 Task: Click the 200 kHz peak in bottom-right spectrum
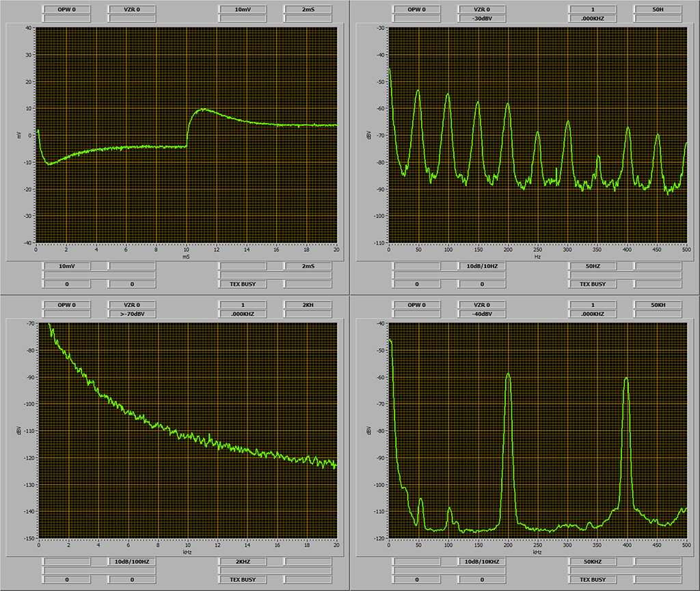508,375
